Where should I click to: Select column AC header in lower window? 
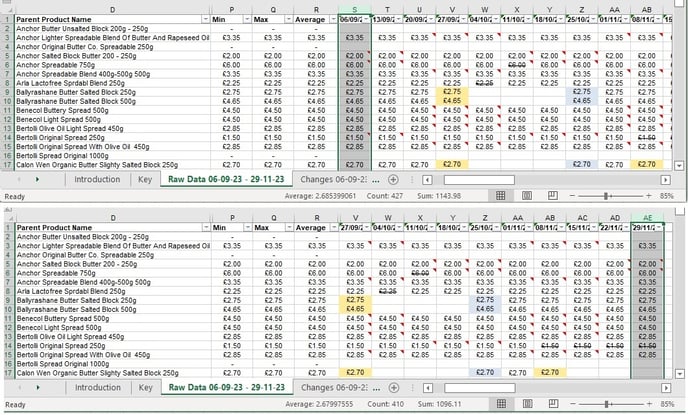point(583,218)
